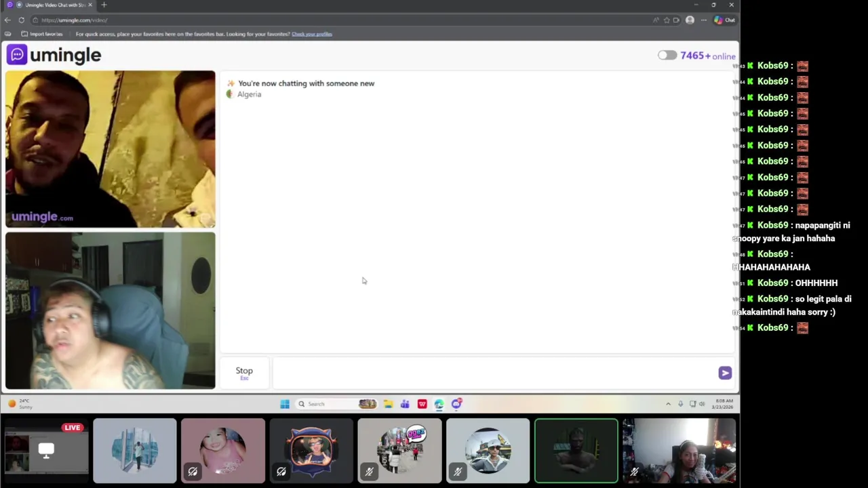Follow the Check your profiles link
The image size is (868, 488).
click(312, 34)
